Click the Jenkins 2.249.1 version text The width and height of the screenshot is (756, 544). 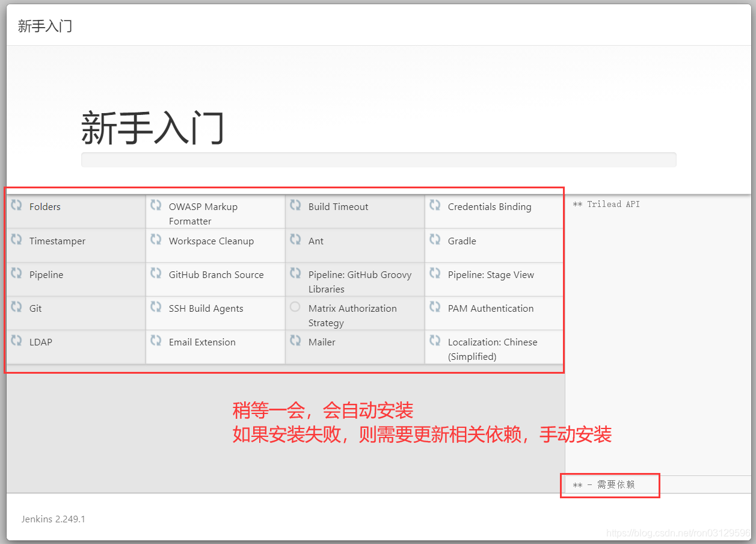(54, 519)
